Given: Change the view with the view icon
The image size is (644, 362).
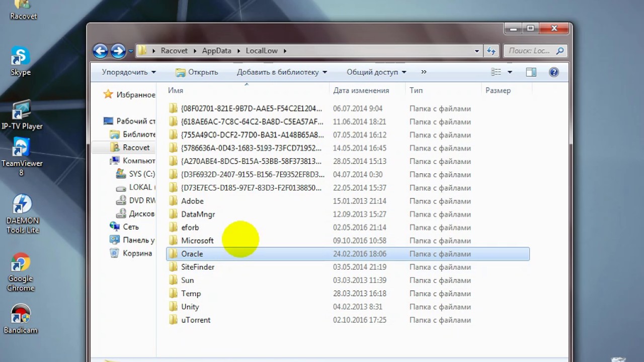Looking at the screenshot, I should 496,72.
